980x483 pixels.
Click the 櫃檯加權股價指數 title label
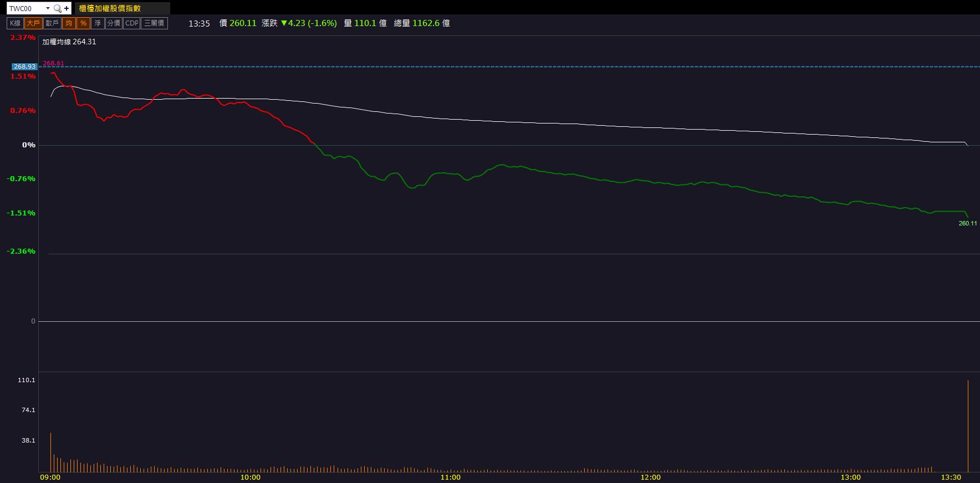110,8
